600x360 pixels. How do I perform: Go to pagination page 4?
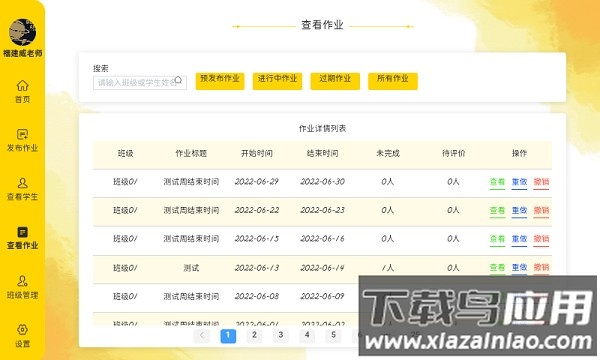click(307, 336)
